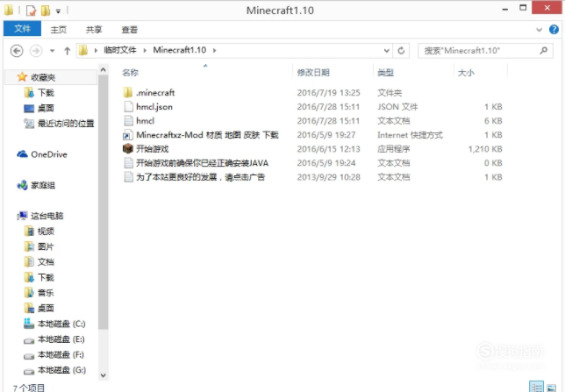Switch to large icons view in status bar
This screenshot has width=565, height=392.
551,387
